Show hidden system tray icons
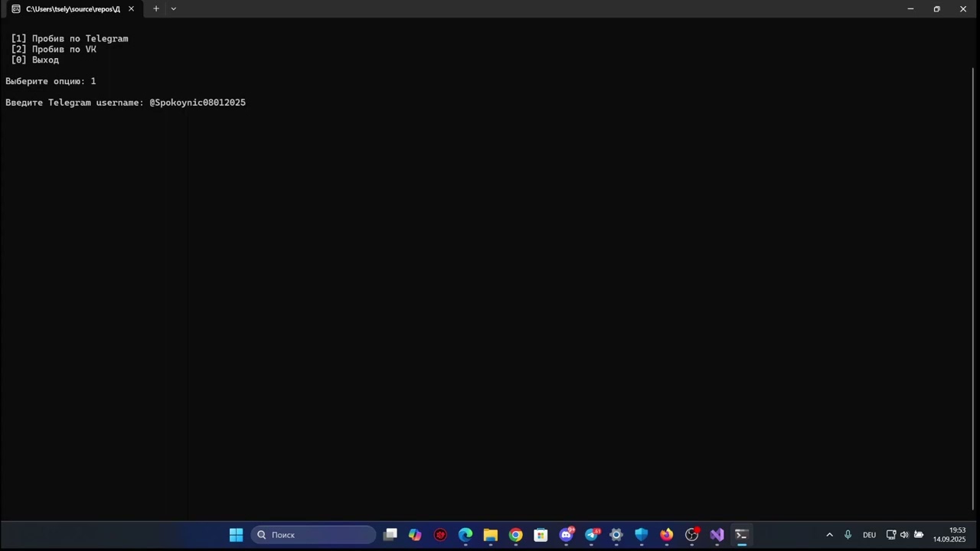Screen dimensions: 980x551 click(829, 535)
